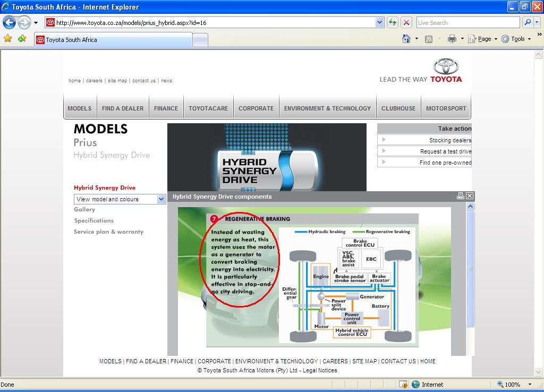This screenshot has width=544, height=392.
Task: Click the components panel scroll-up arrow
Action: pyautogui.click(x=471, y=207)
